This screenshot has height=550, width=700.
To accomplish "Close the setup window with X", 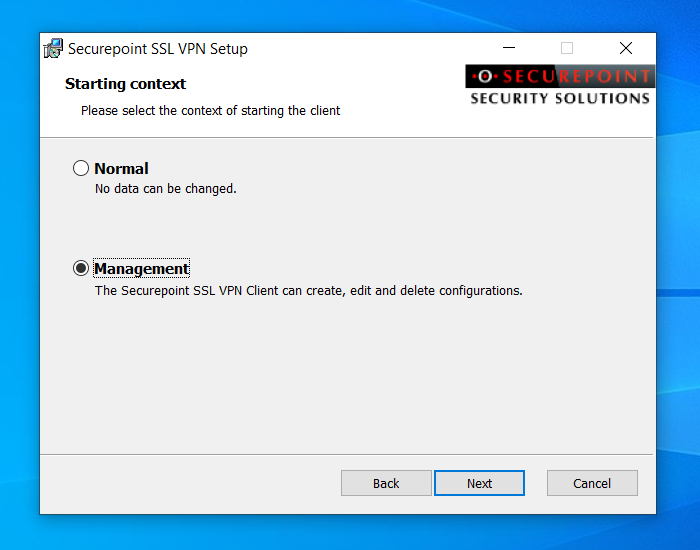I will 626,48.
